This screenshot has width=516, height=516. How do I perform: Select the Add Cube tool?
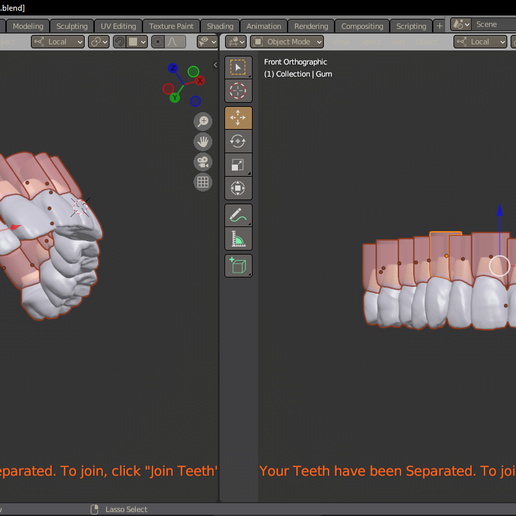[238, 266]
